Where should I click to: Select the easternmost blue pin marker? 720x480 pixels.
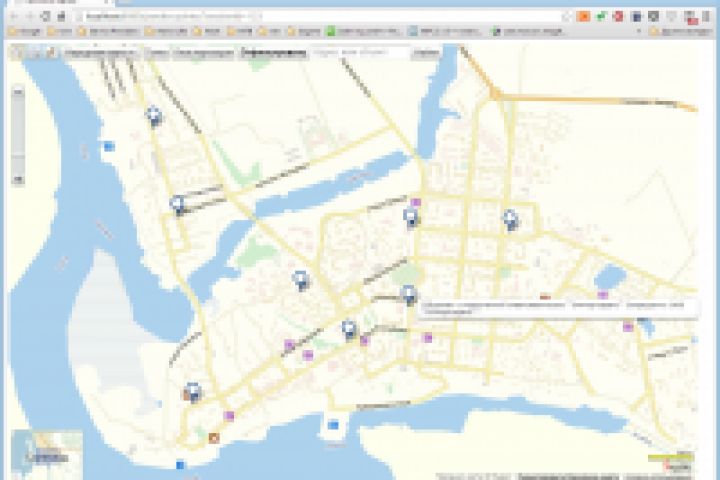510,220
